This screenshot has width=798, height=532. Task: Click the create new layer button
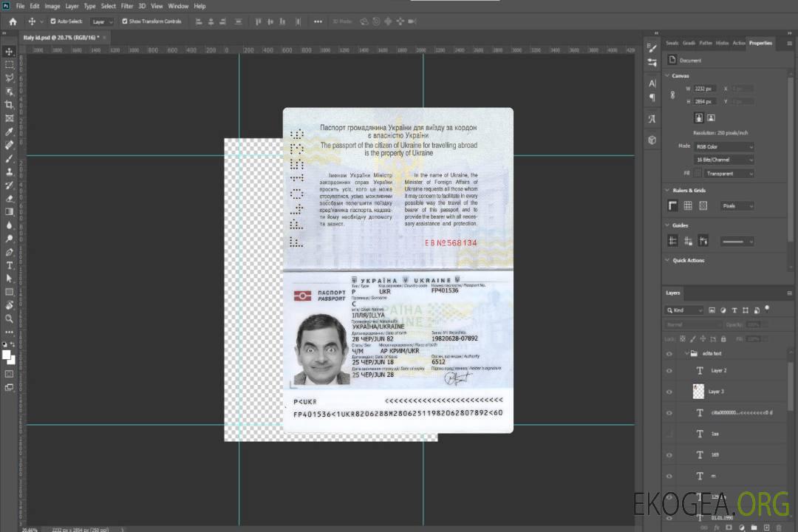(x=766, y=528)
